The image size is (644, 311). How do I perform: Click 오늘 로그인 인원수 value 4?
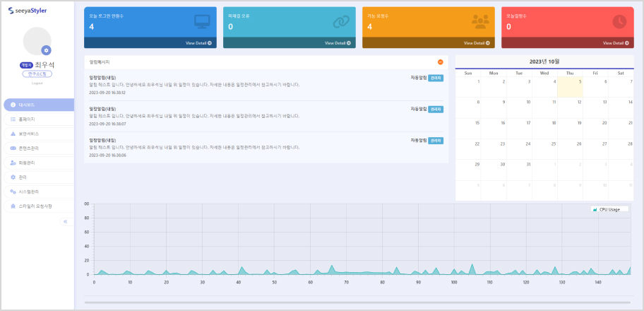click(x=92, y=27)
